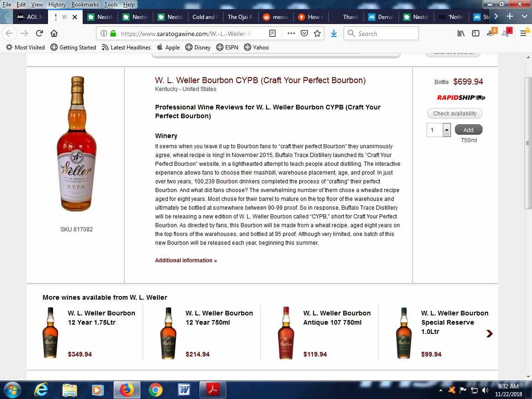Image resolution: width=532 pixels, height=399 pixels.
Task: Click the green padlock security icon
Action: pos(113,33)
